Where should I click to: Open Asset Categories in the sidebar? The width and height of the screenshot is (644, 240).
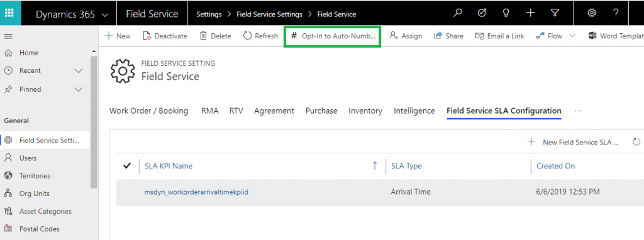45,211
